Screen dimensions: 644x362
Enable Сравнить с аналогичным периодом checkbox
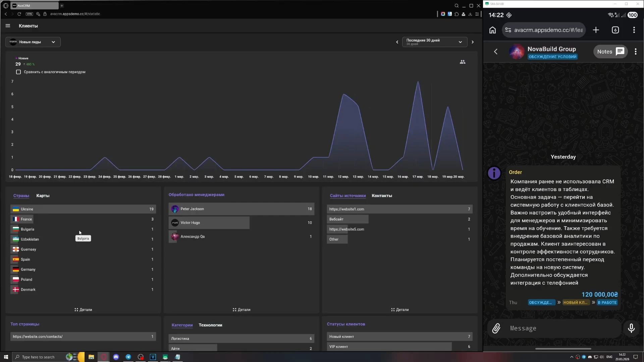(18, 72)
